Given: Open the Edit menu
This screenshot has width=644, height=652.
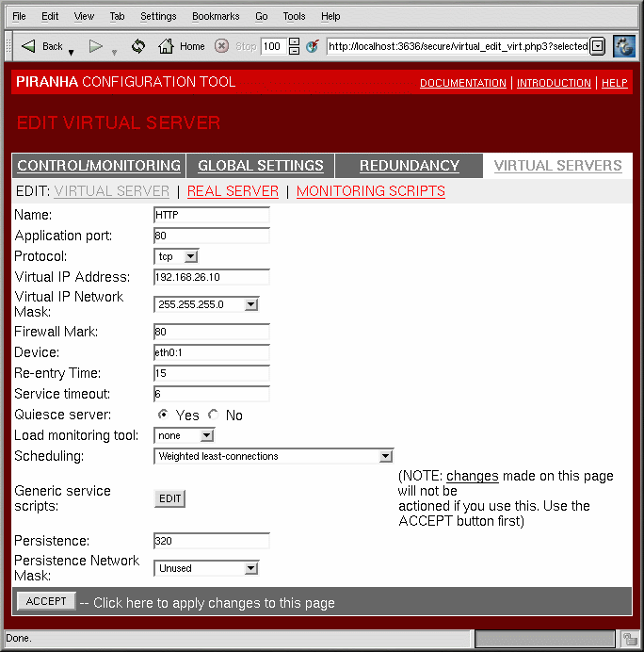Looking at the screenshot, I should (50, 16).
